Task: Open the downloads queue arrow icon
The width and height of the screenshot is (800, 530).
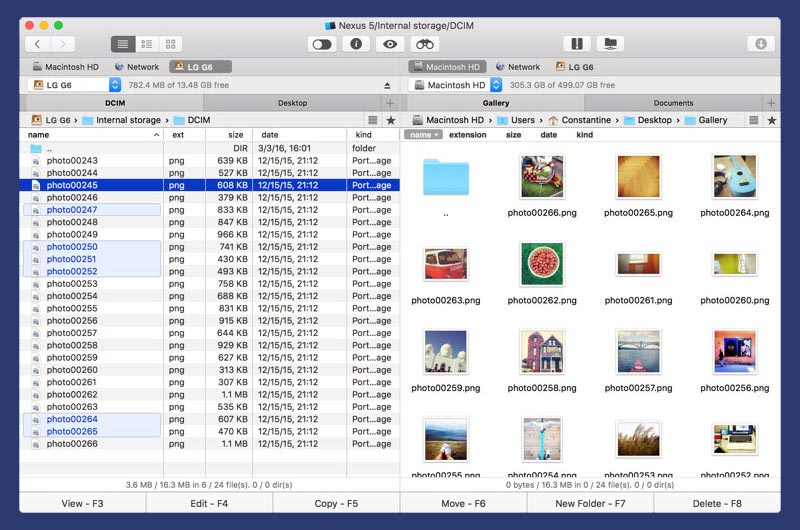Action: pos(761,44)
